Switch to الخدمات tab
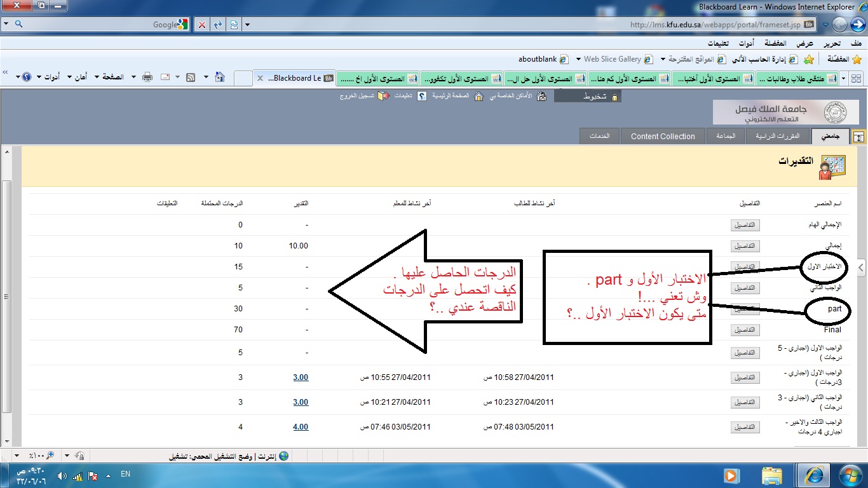Image resolution: width=868 pixels, height=488 pixels. click(x=599, y=136)
